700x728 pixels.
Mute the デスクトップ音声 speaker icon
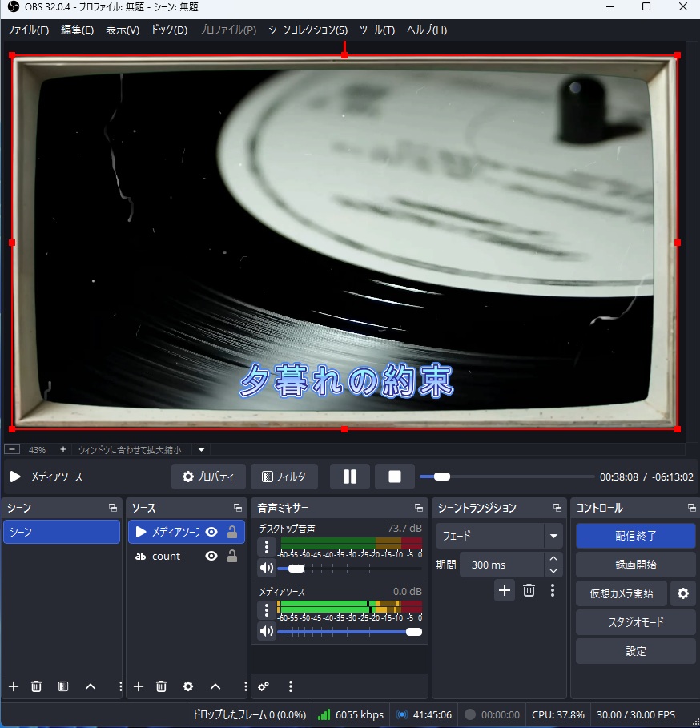267,568
